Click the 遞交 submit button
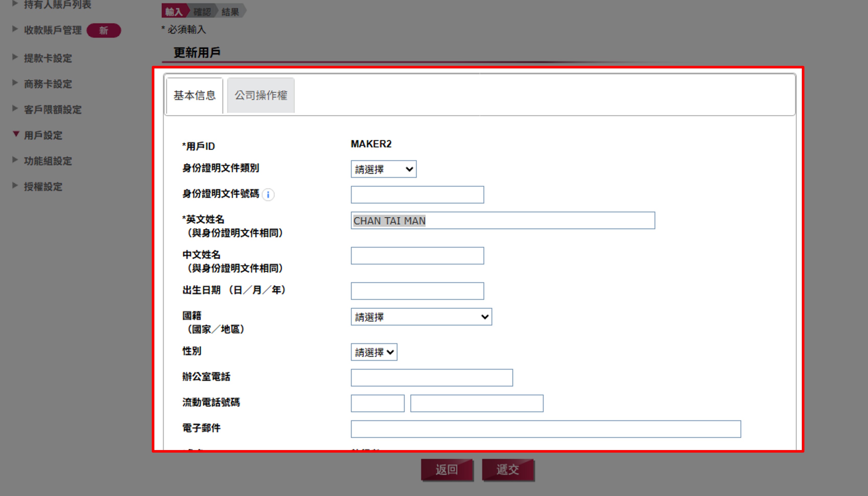This screenshot has width=868, height=496. 508,469
